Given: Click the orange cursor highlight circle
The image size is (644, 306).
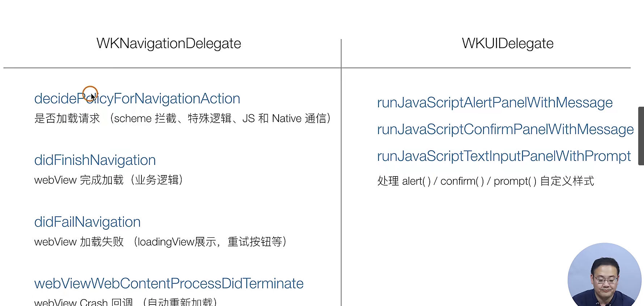Looking at the screenshot, I should 90,93.
